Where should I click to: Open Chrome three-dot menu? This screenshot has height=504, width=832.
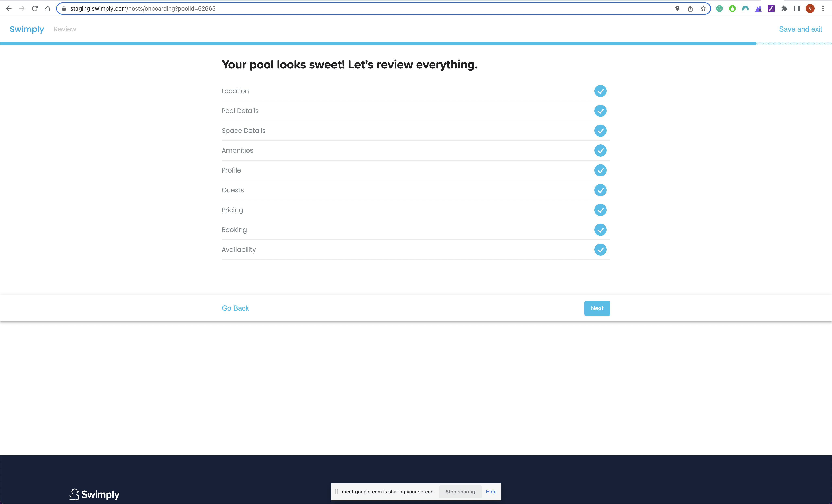click(x=823, y=8)
